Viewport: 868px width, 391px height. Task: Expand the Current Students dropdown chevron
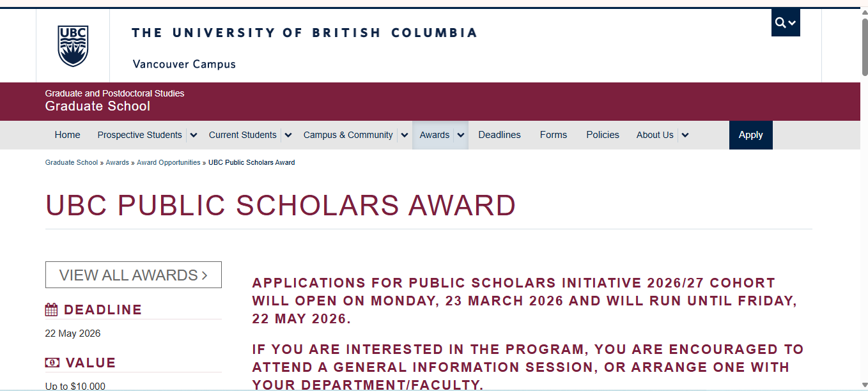(288, 135)
